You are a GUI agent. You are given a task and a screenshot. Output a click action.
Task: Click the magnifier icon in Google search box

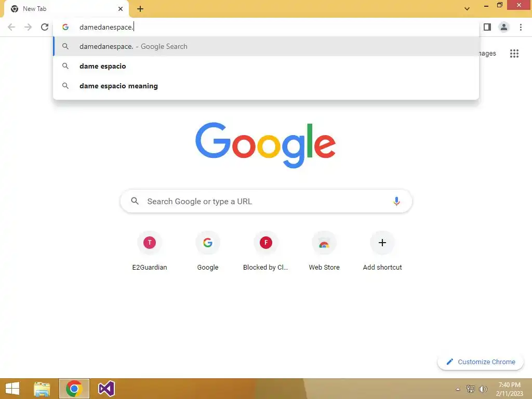point(135,201)
